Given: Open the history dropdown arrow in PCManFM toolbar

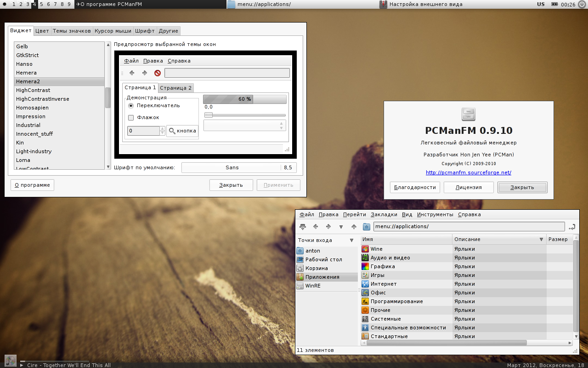Looking at the screenshot, I should click(341, 226).
